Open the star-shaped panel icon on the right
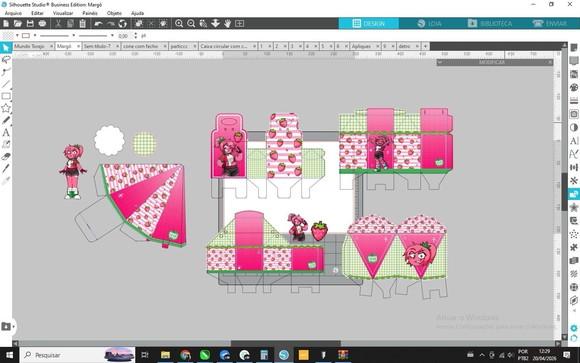580x363 pixels. point(574,207)
